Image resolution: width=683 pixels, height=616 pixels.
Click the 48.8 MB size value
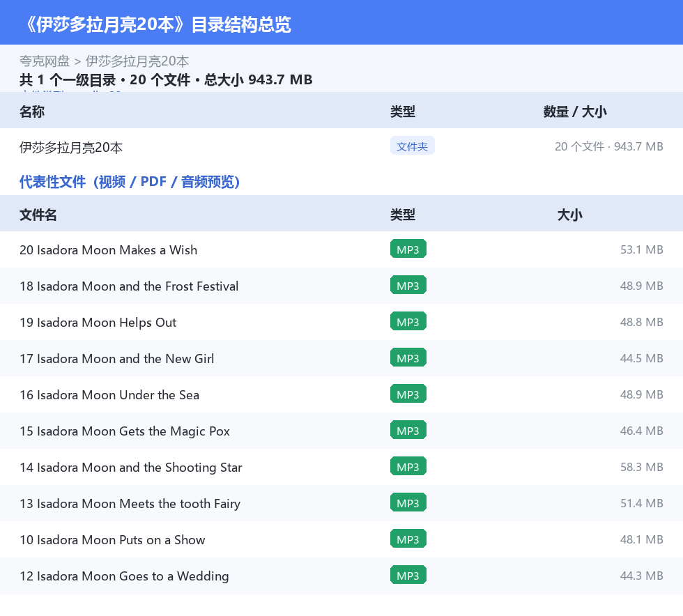point(642,322)
